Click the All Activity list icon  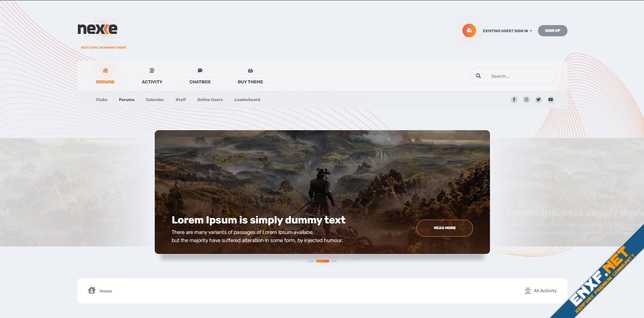click(527, 291)
